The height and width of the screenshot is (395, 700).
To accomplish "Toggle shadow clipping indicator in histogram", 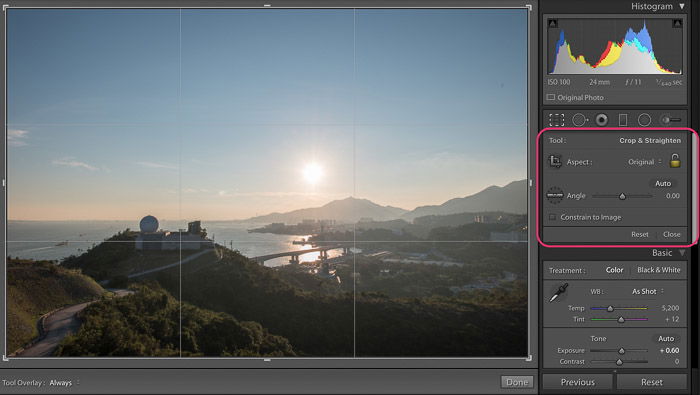I will tap(553, 23).
